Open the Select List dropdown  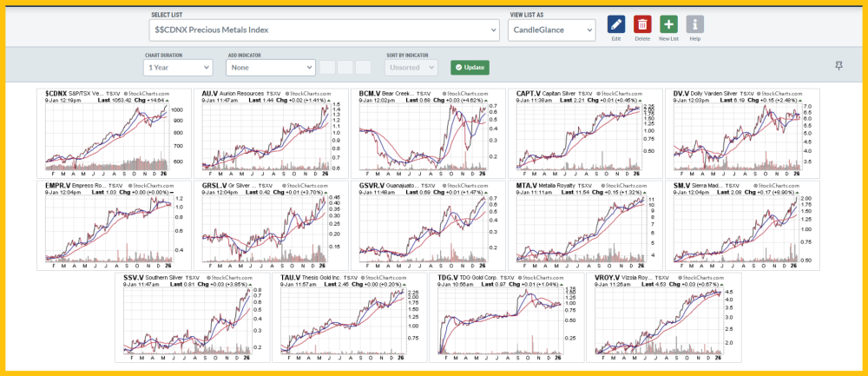(325, 30)
